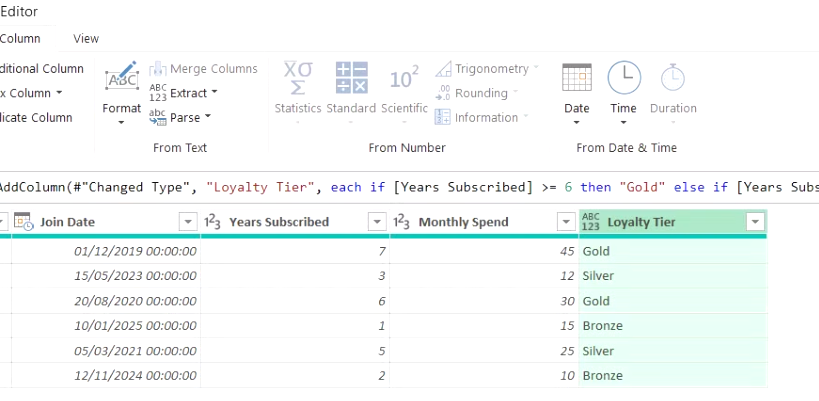Screen dimensions: 819x401
Task: Open the Add Column ribbon tab
Action: pyautogui.click(x=20, y=39)
